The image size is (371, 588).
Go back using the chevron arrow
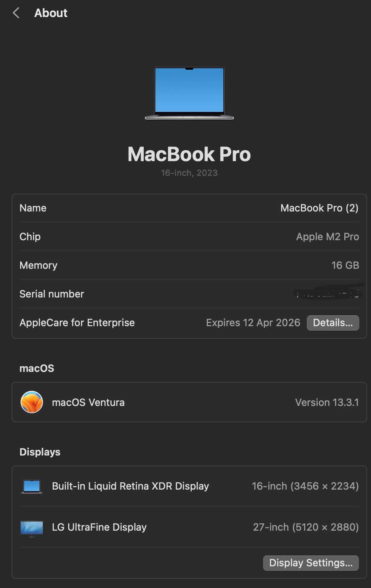click(x=16, y=13)
